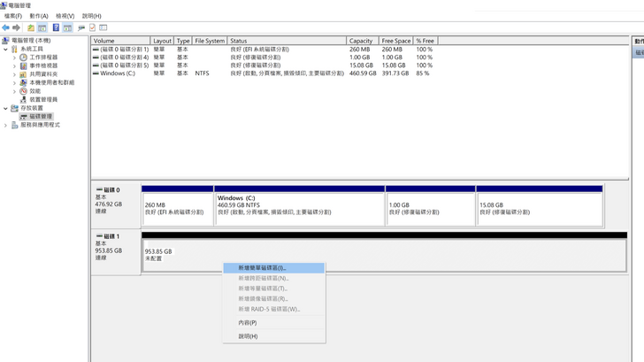
Task: Click the Forward arrow toolbar icon
Action: pyautogui.click(x=16, y=27)
